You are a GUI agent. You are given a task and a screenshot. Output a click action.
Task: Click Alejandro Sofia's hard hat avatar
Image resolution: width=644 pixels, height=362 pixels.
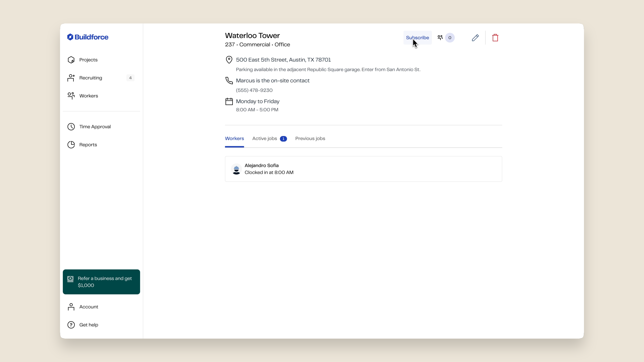coord(236,169)
